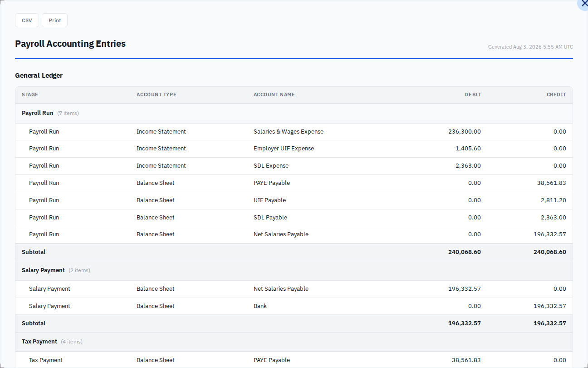The height and width of the screenshot is (368, 588).
Task: Click Net Salaries Payable debit 196,332.57
Action: tap(465, 289)
